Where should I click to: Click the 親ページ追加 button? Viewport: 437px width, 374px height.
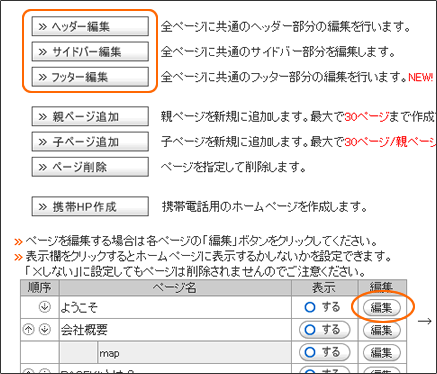[90, 116]
